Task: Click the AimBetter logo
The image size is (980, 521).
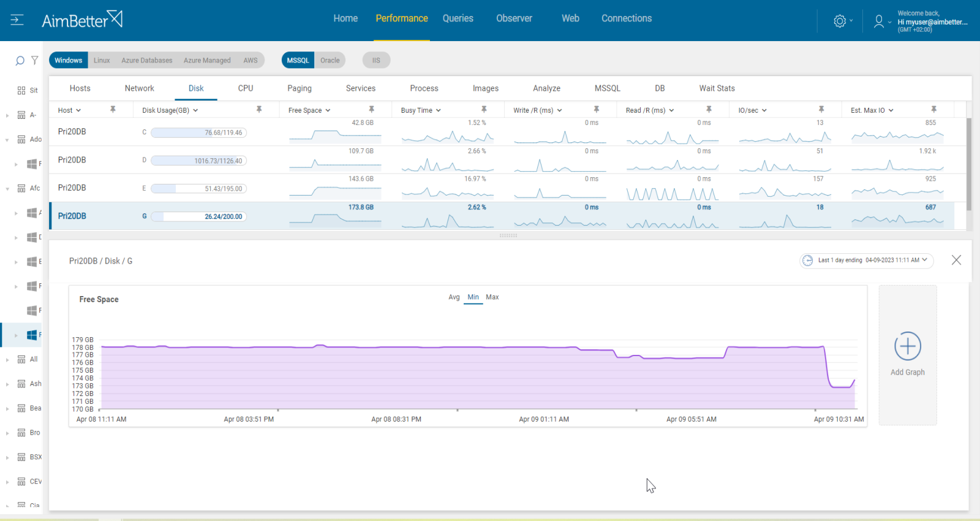Action: [x=82, y=20]
